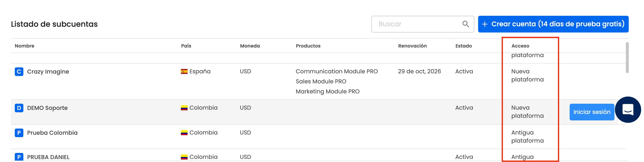Click Crear cuenta button
Image resolution: width=644 pixels, height=162 pixels.
(x=553, y=24)
